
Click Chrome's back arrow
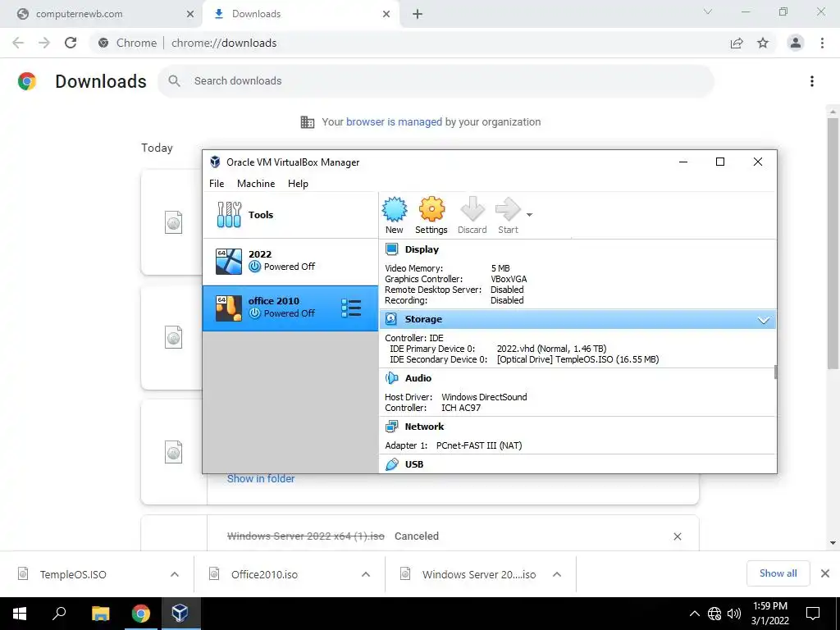(18, 43)
